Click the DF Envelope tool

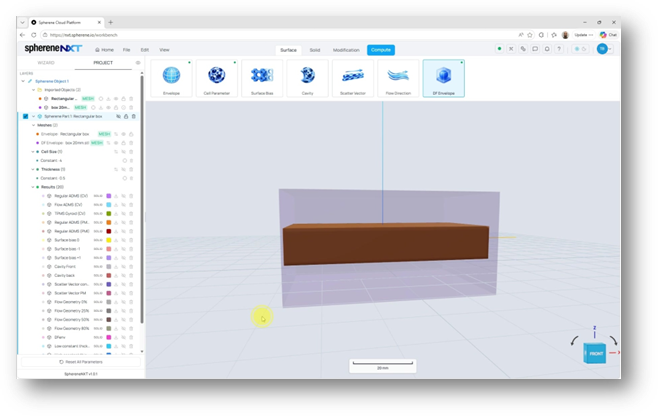[x=444, y=78]
